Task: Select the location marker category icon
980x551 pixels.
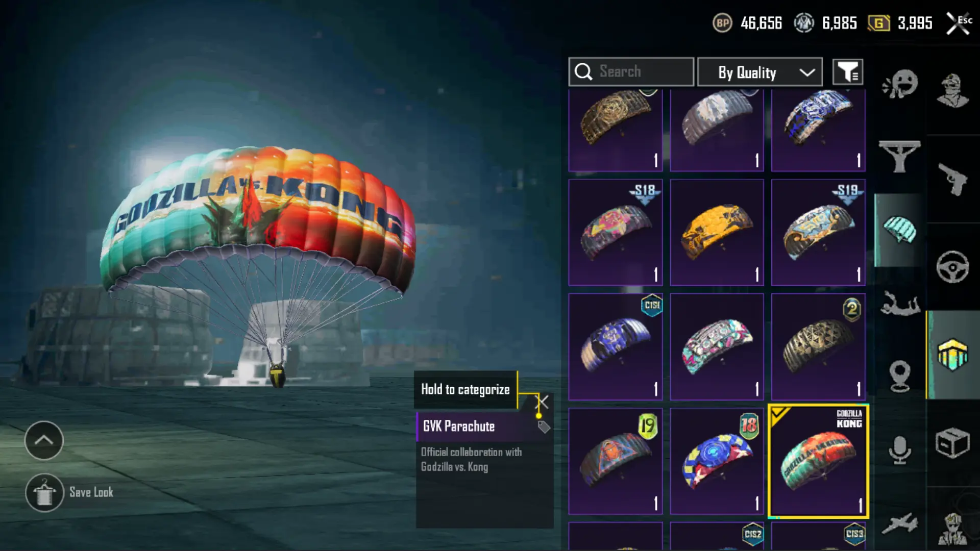Action: [900, 376]
